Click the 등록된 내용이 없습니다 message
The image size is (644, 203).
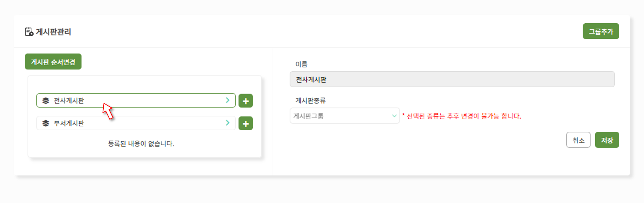point(141,144)
